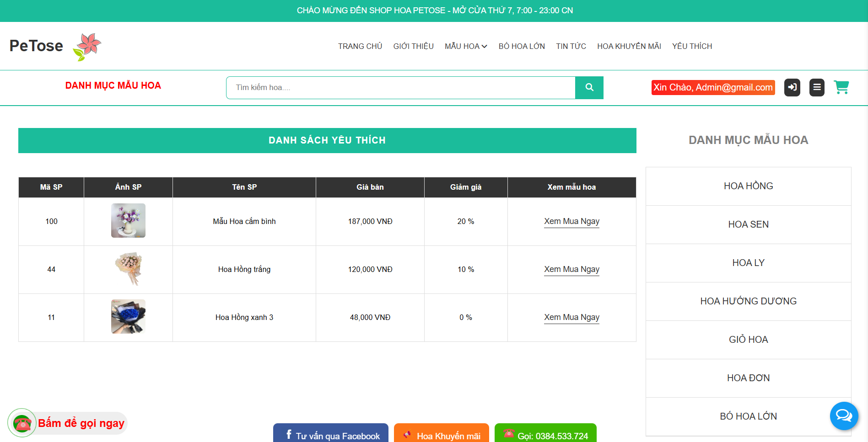The width and height of the screenshot is (868, 442).
Task: Click price 120,000 VNĐ
Action: tap(370, 269)
